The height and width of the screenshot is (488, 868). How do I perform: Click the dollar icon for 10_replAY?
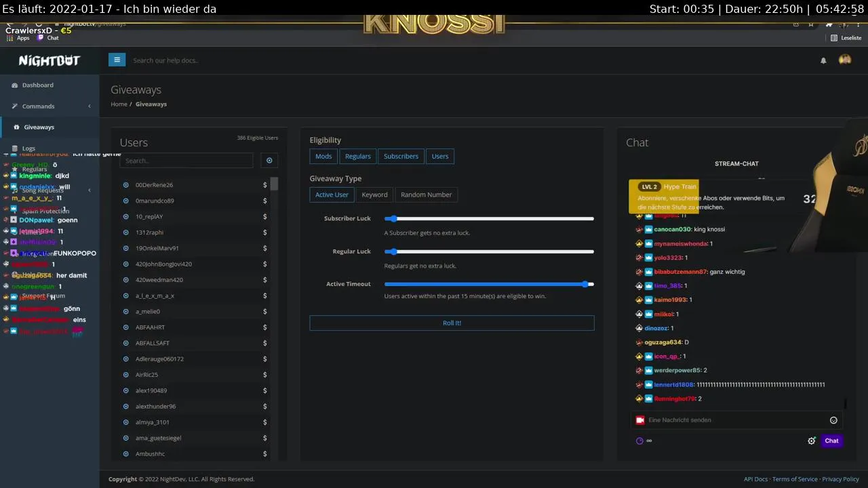tap(264, 217)
